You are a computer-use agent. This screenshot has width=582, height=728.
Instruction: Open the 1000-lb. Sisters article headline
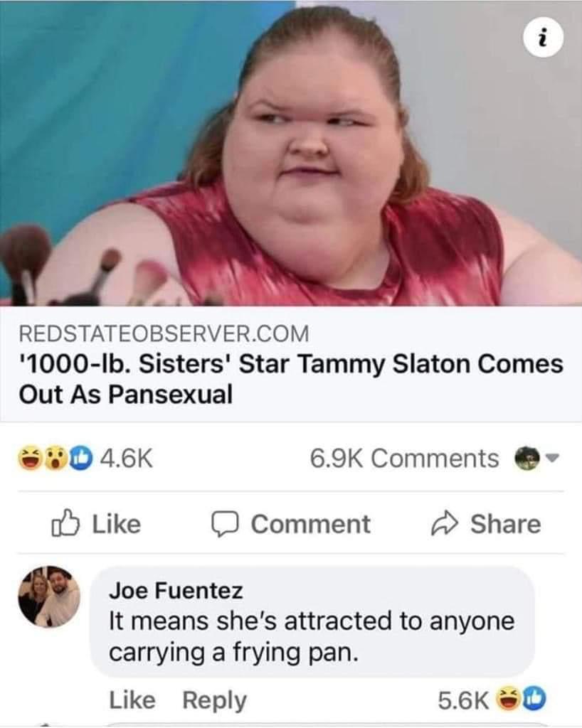click(x=291, y=379)
